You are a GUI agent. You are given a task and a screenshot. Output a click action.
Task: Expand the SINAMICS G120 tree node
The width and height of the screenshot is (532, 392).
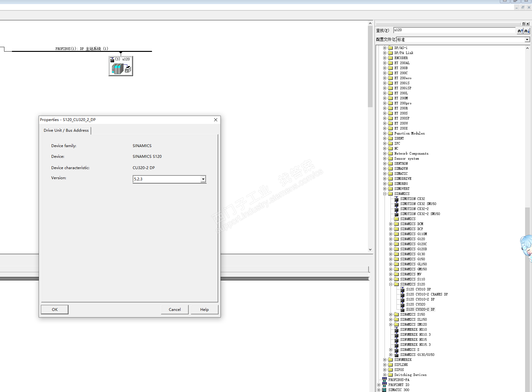(x=391, y=239)
